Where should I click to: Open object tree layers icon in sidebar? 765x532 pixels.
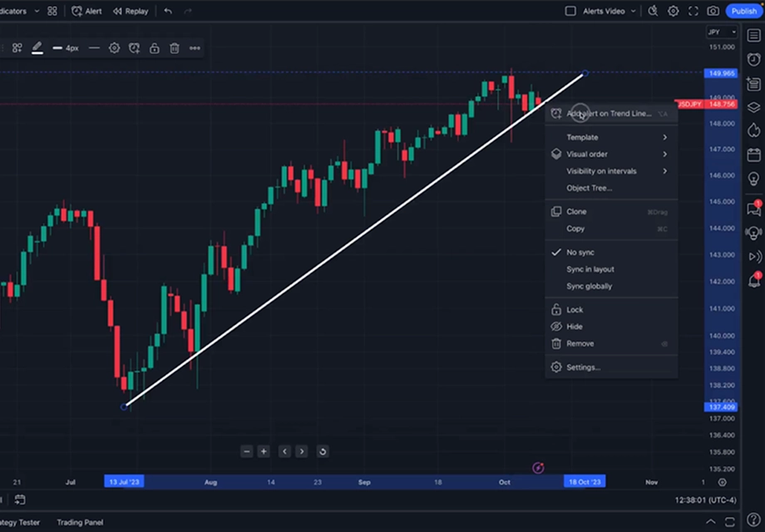pyautogui.click(x=754, y=107)
